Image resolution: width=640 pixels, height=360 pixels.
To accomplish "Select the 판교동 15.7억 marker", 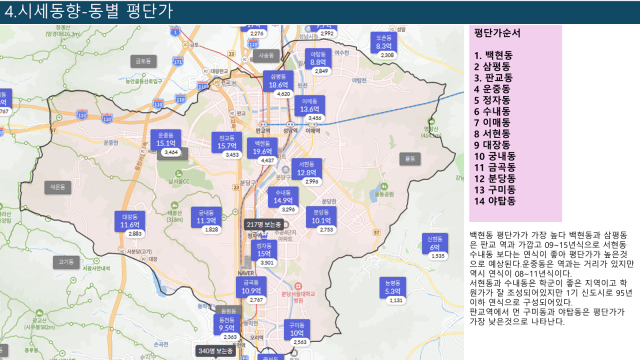I will tap(227, 142).
